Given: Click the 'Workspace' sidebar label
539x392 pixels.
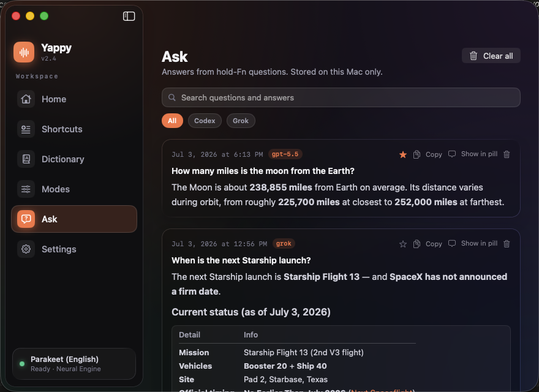Looking at the screenshot, I should pyautogui.click(x=37, y=77).
